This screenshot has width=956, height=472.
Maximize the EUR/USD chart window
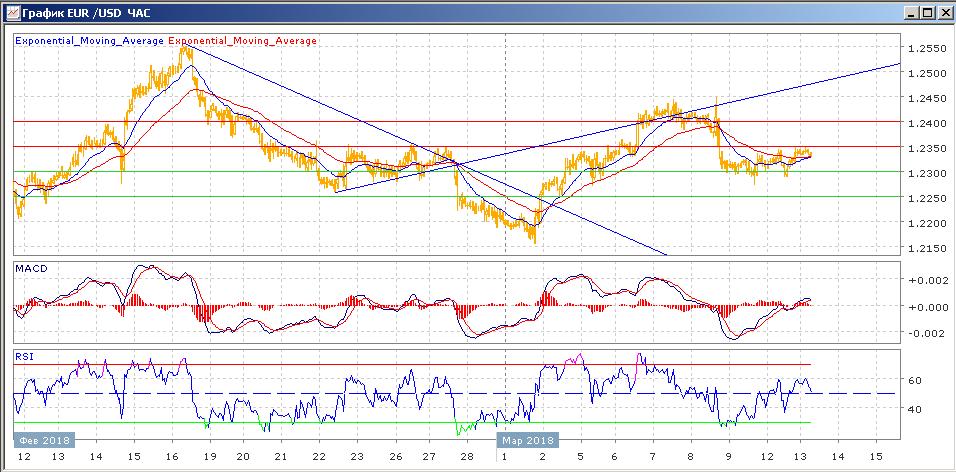(926, 13)
